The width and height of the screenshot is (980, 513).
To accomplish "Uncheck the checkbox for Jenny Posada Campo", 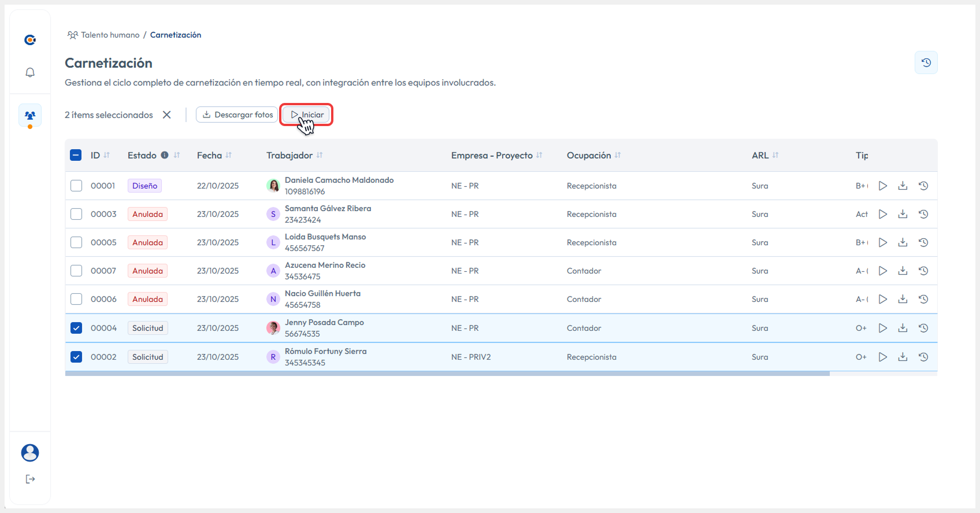I will 76,328.
